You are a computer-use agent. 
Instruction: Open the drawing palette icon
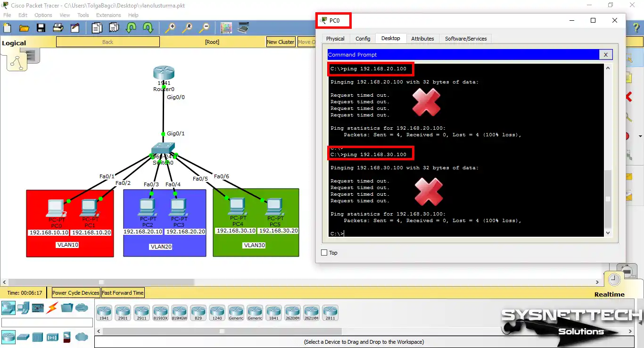[x=226, y=28]
